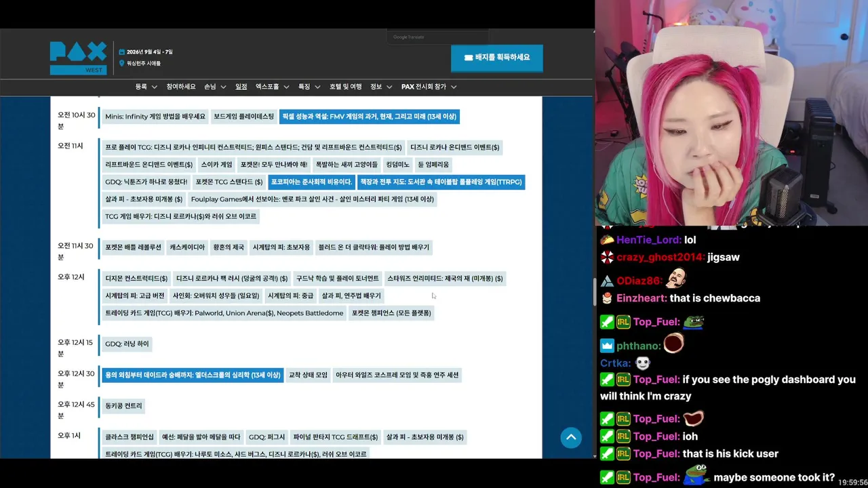Click the emote in Crtka's message
Image resolution: width=868 pixels, height=488 pixels.
643,363
